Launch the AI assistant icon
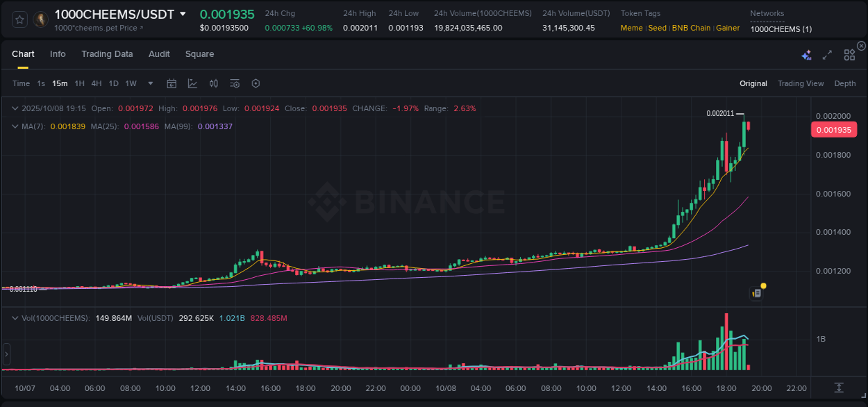Screen dimensions: 868x407 click(806, 55)
